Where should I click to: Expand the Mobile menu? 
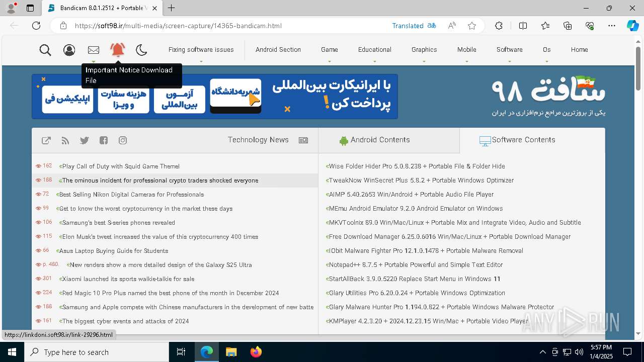click(467, 50)
